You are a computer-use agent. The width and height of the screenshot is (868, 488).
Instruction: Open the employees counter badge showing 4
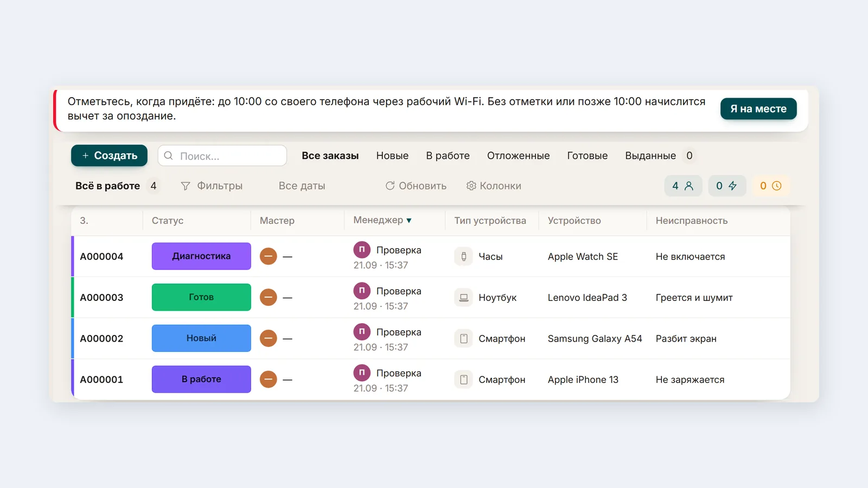683,186
